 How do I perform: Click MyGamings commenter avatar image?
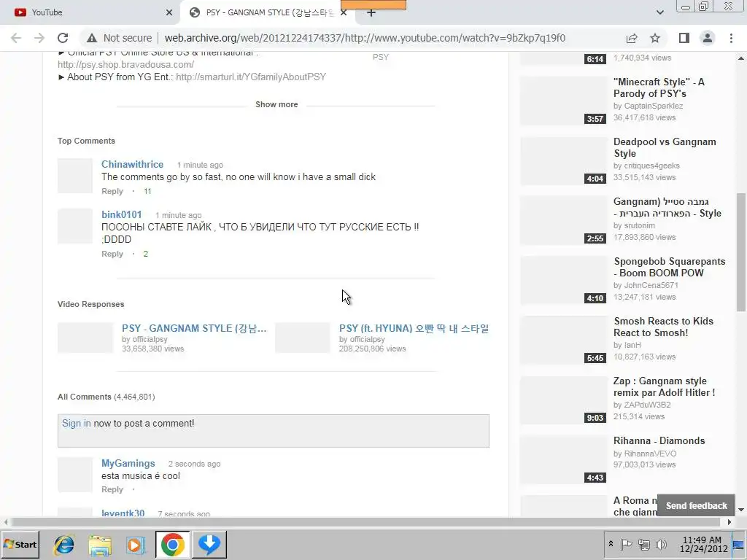(x=75, y=475)
